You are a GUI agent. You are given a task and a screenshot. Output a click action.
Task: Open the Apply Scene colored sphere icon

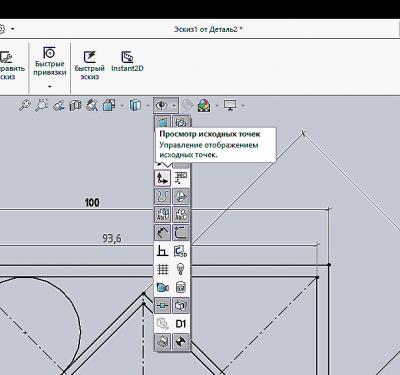tap(204, 106)
